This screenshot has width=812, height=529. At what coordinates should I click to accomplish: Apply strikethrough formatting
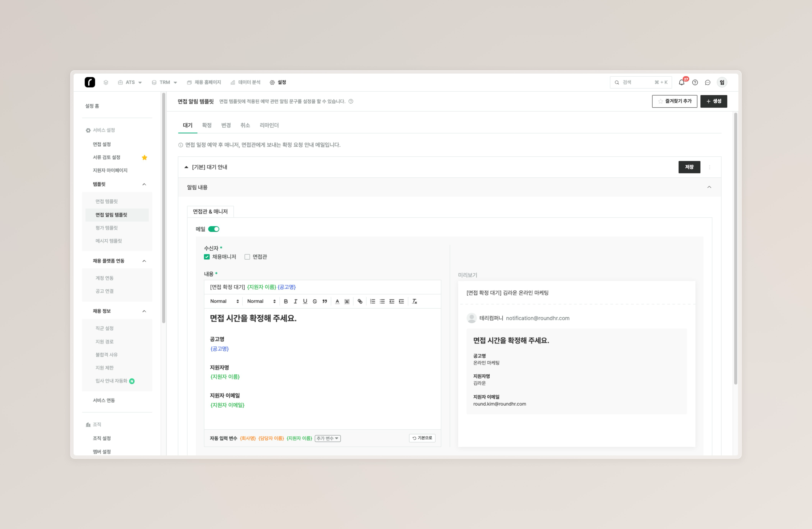315,301
